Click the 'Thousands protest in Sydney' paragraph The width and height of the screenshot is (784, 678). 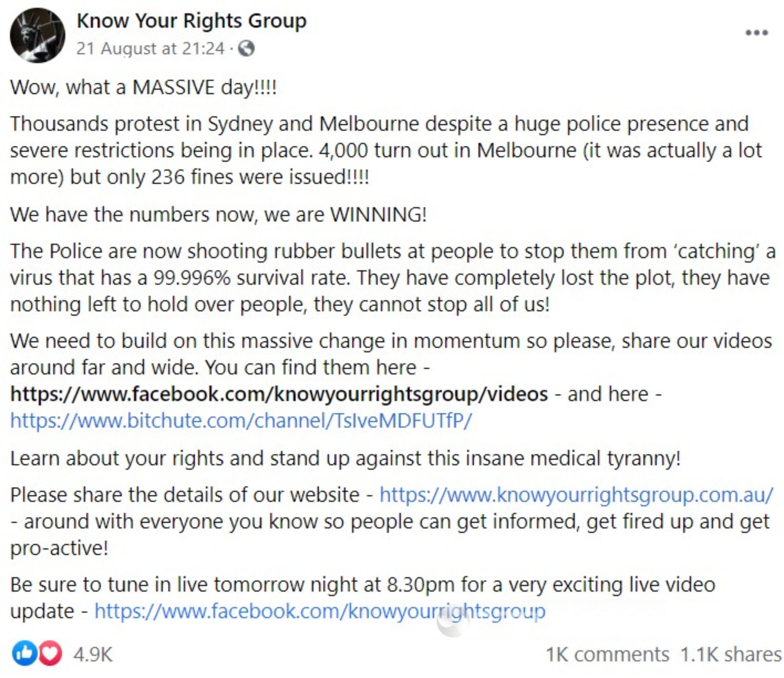point(386,150)
